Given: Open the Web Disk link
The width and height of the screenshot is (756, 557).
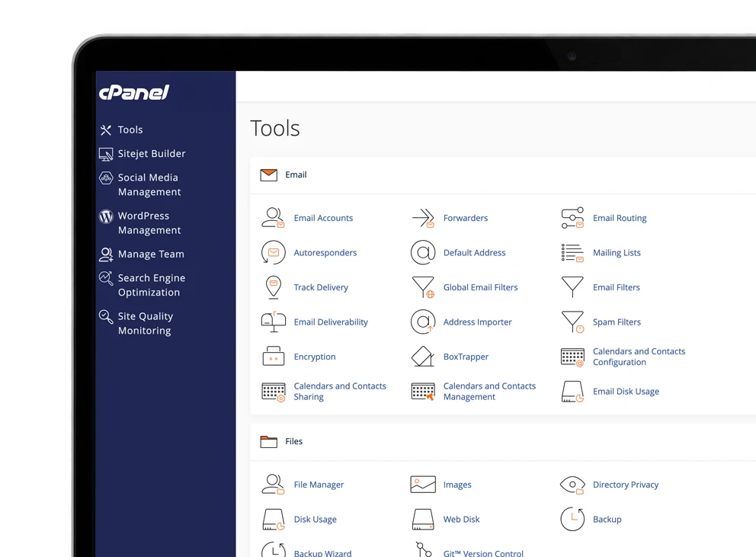Looking at the screenshot, I should [x=461, y=520].
